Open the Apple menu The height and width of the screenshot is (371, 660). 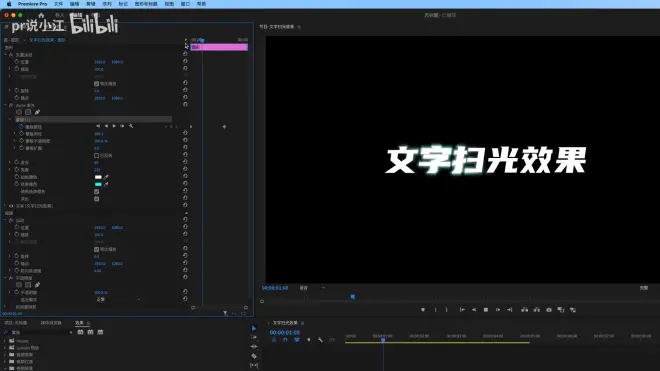pos(9,4)
